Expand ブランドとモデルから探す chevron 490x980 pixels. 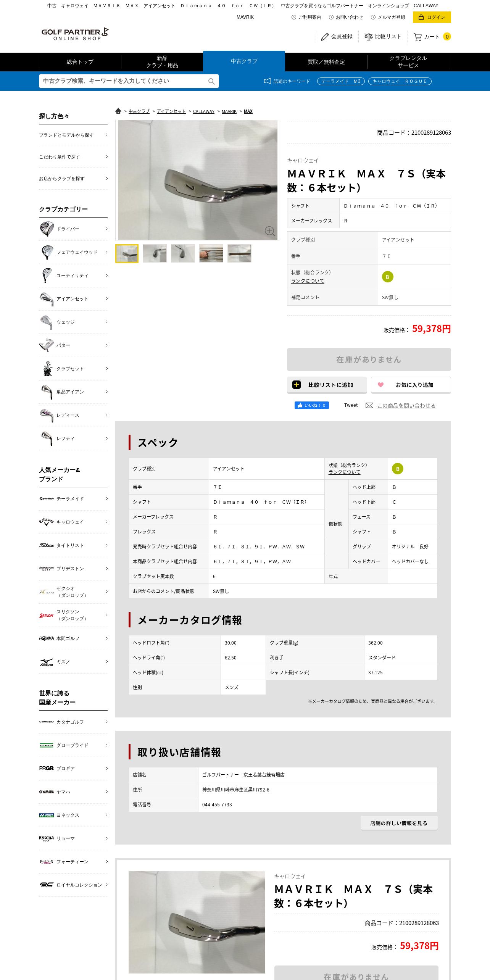pyautogui.click(x=106, y=135)
